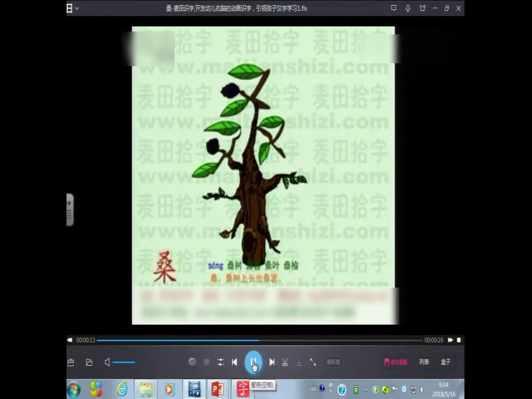Toggle fullscreen with the expand arrows icon

(313, 362)
